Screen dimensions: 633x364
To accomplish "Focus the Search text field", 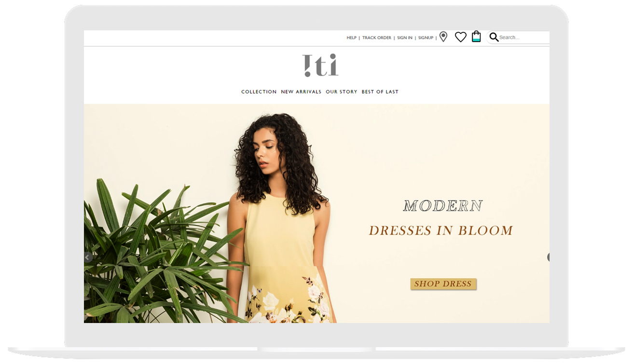I will 523,37.
